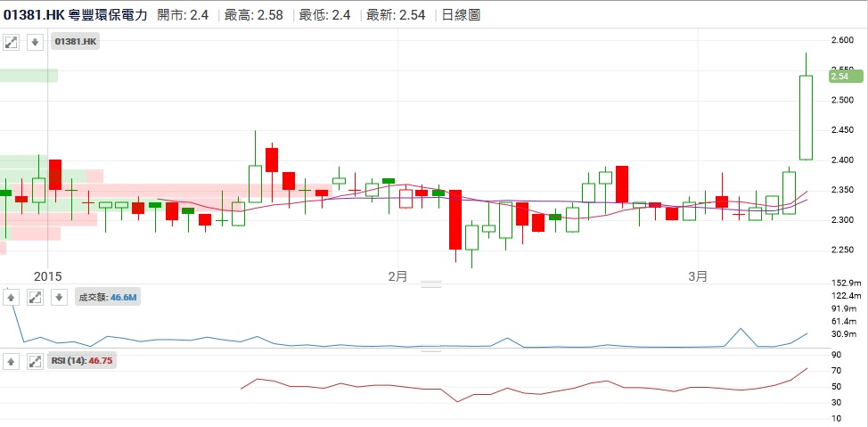
Task: Maximize the main price chart panel
Action: pos(12,42)
